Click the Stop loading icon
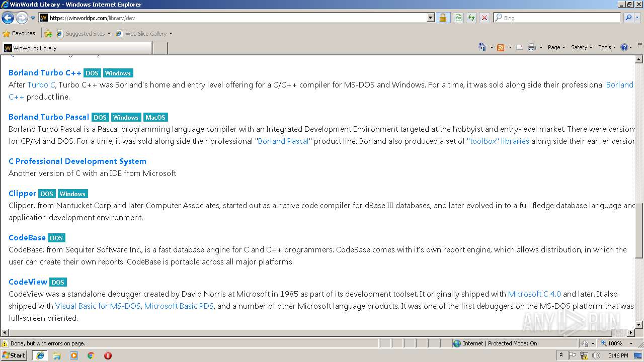644x362 pixels. tap(485, 18)
